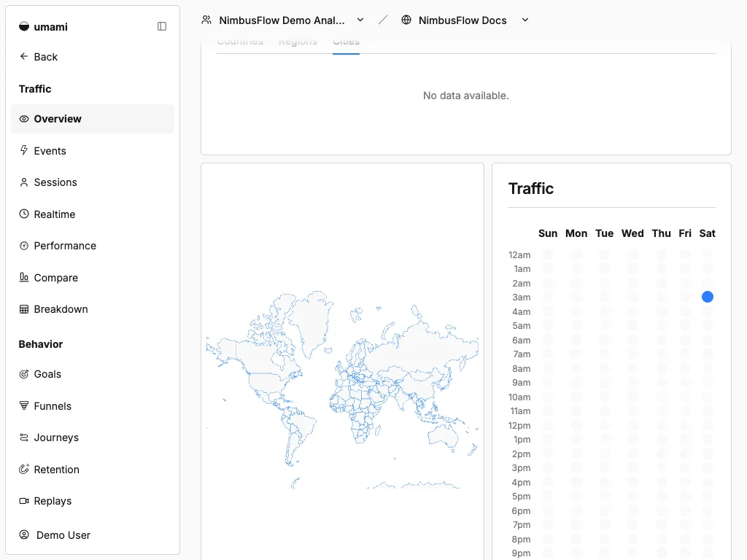Open the Funnels page
747x560 pixels.
(x=93, y=406)
